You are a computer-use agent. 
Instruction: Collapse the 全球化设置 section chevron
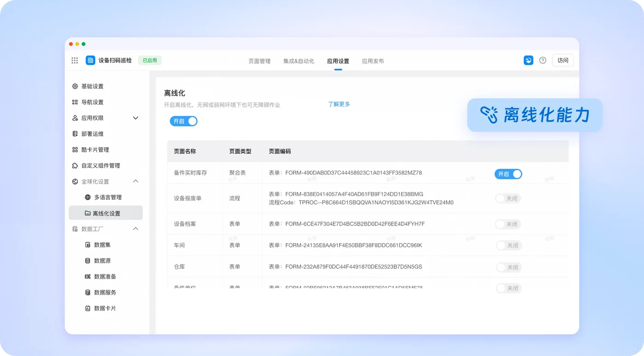(x=136, y=181)
